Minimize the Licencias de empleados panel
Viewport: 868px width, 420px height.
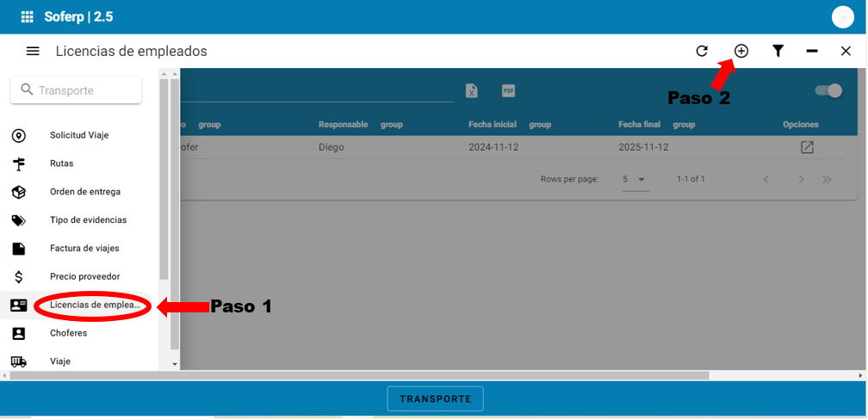811,51
